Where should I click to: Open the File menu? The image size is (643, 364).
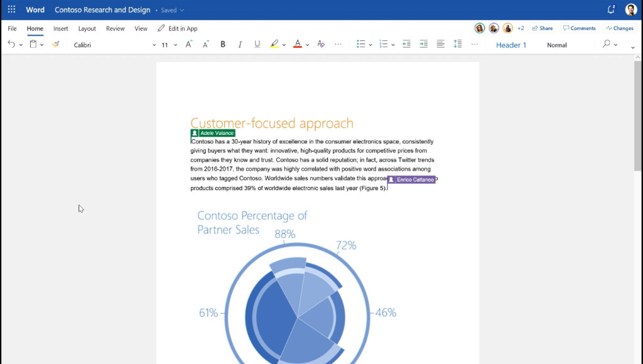pyautogui.click(x=13, y=28)
